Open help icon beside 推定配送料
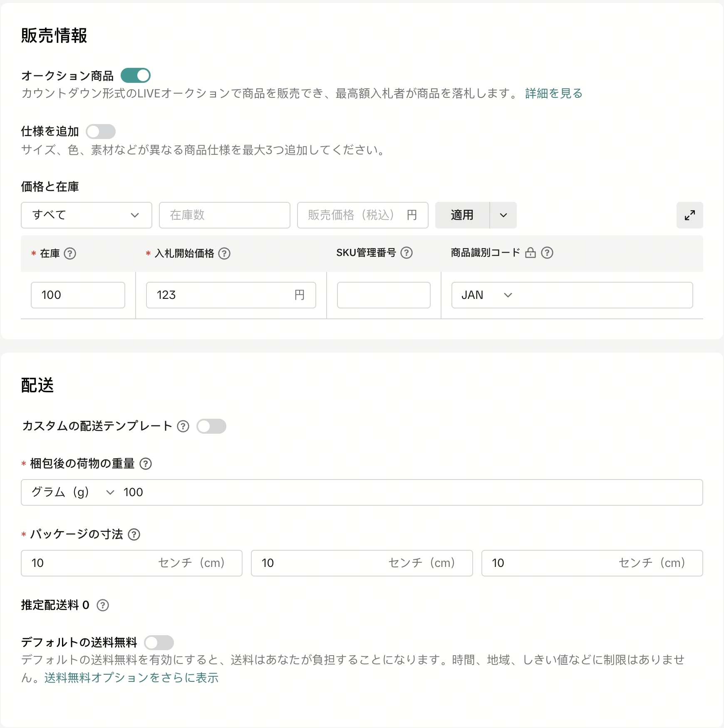The height and width of the screenshot is (728, 724). [103, 605]
